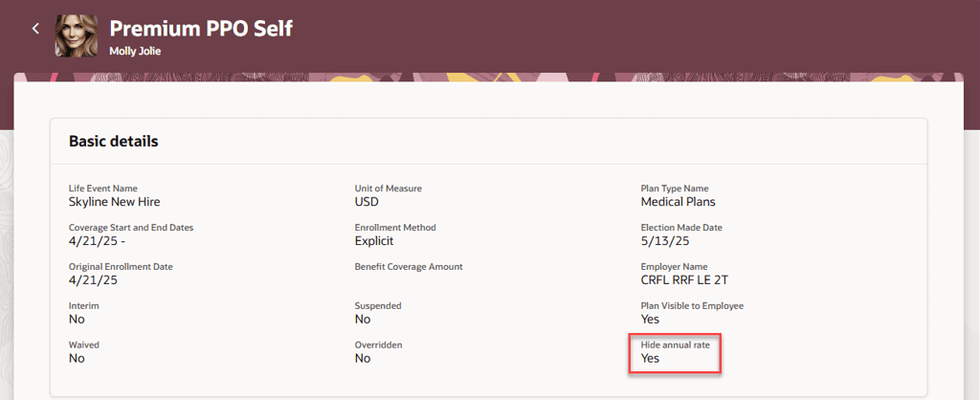Click the Election Made Date 5/13/25 value
Screen dimensions: 980x400
point(666,241)
